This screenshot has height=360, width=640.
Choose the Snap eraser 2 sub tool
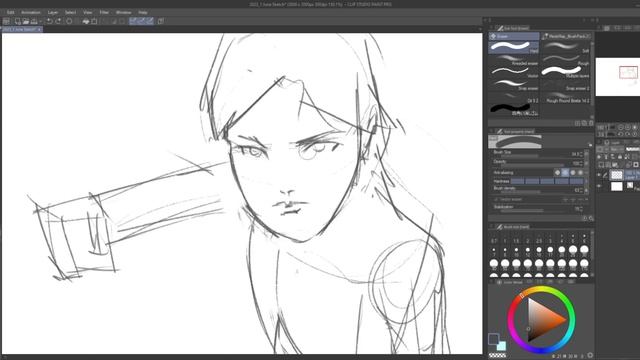click(566, 85)
